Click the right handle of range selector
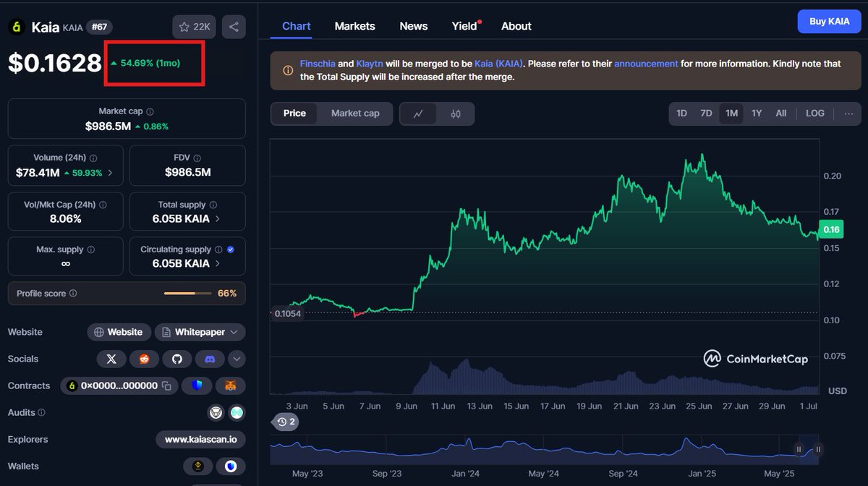 click(x=818, y=449)
